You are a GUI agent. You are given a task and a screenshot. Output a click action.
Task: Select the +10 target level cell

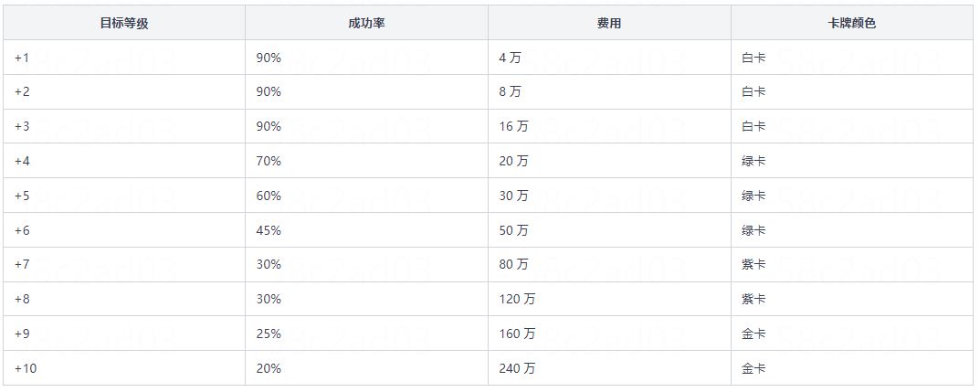pos(26,368)
